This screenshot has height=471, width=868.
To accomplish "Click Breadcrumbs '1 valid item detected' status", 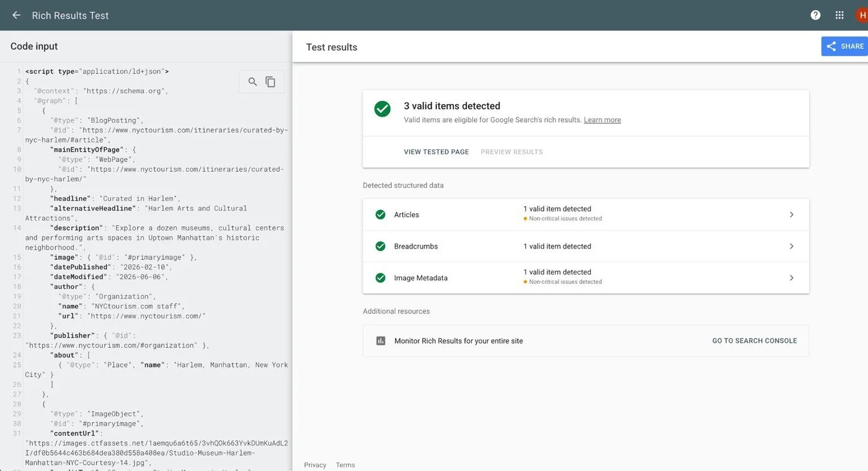I will click(557, 246).
